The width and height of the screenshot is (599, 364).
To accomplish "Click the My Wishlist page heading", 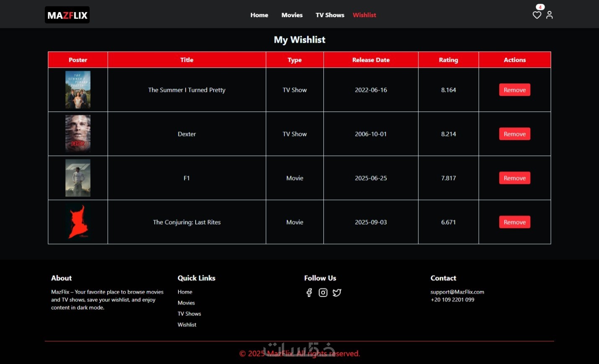I will point(299,40).
